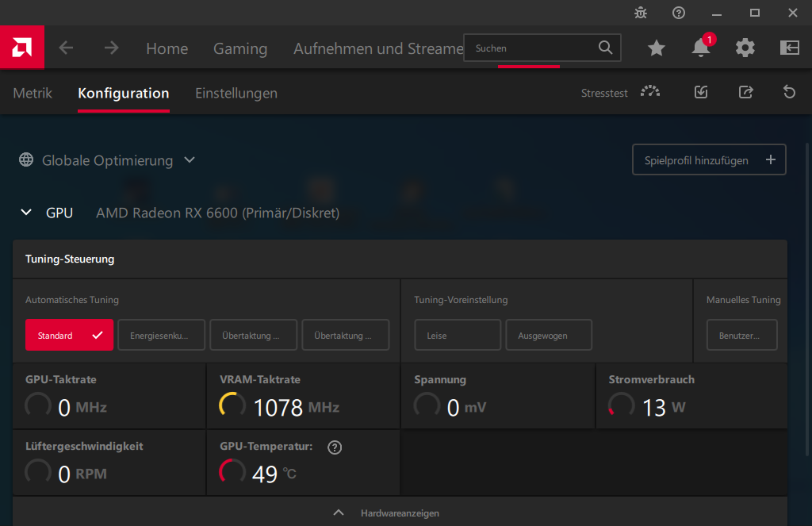The image size is (812, 526).
Task: Open help question mark in title bar
Action: tap(679, 13)
